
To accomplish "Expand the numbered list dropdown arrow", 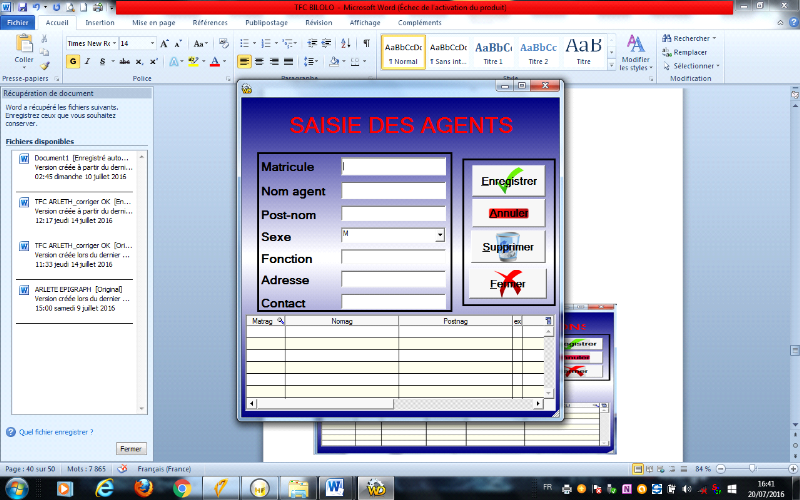I will pos(276,43).
